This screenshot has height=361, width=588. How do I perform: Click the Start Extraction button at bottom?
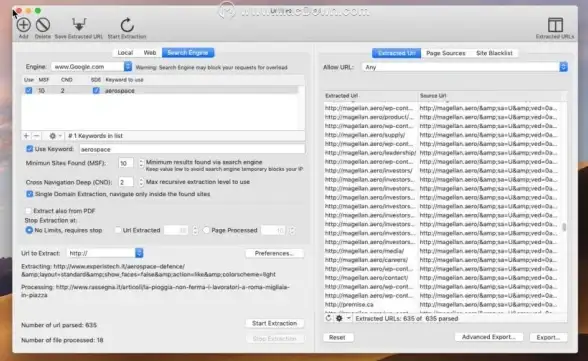coord(274,323)
